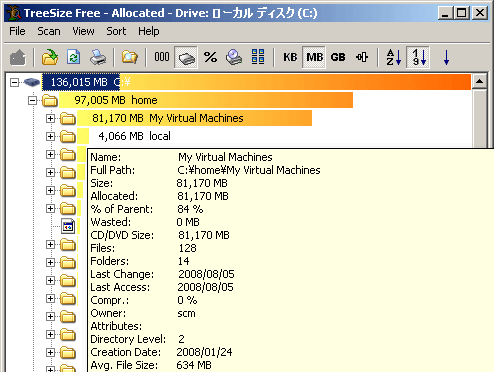494x372 pixels.
Task: Set size unit to MB
Action: point(314,58)
